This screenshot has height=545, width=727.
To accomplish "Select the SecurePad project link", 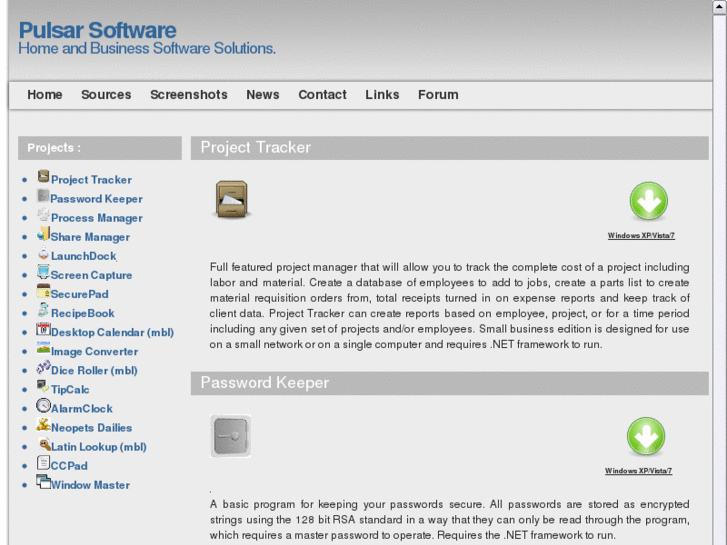I will 79,294.
